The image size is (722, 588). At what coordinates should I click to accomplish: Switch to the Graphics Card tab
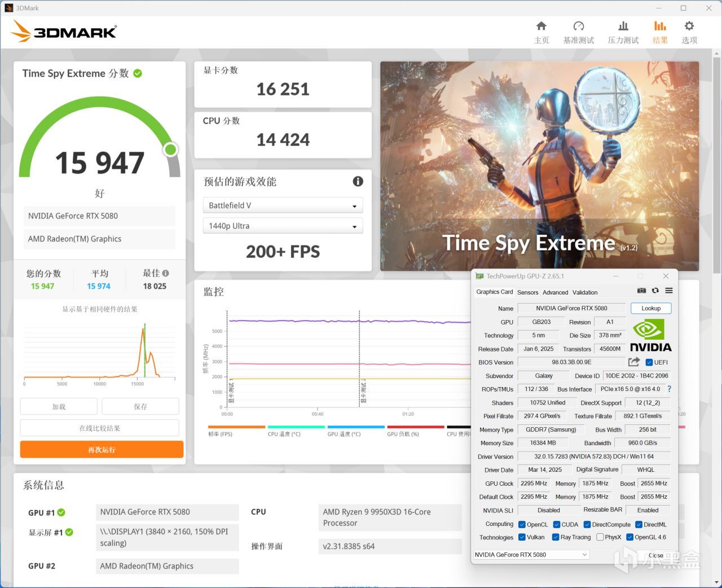[x=495, y=292]
